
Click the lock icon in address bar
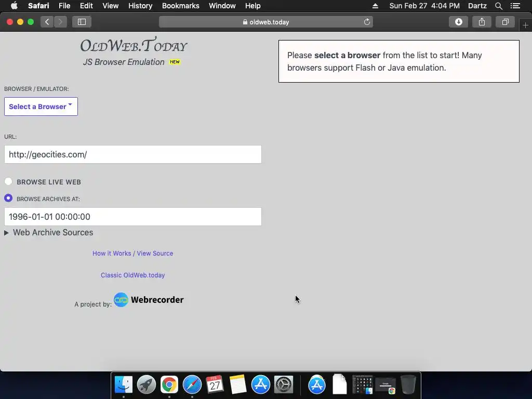[245, 22]
